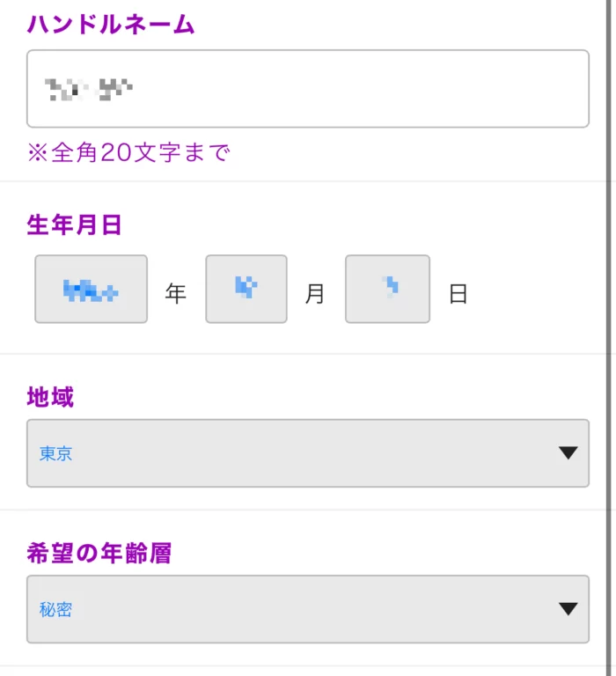616x676 pixels.
Task: Click the 日 label after the day box
Action: (x=458, y=294)
